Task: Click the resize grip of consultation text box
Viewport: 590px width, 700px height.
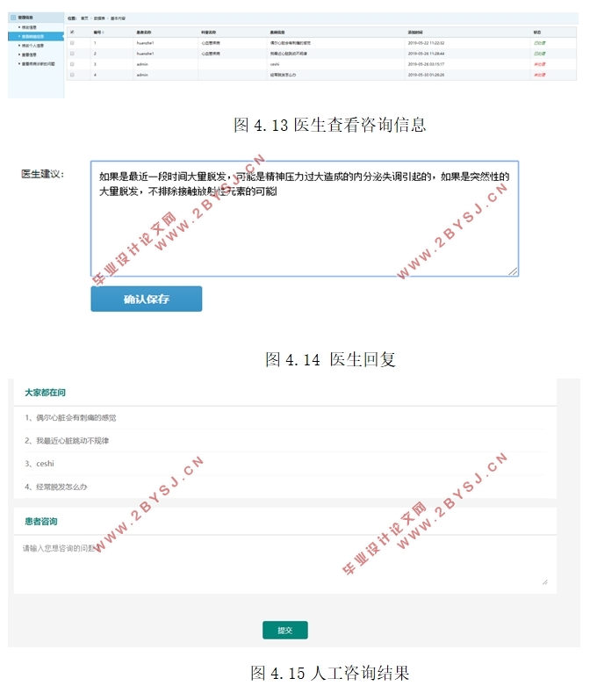Action: [x=545, y=582]
